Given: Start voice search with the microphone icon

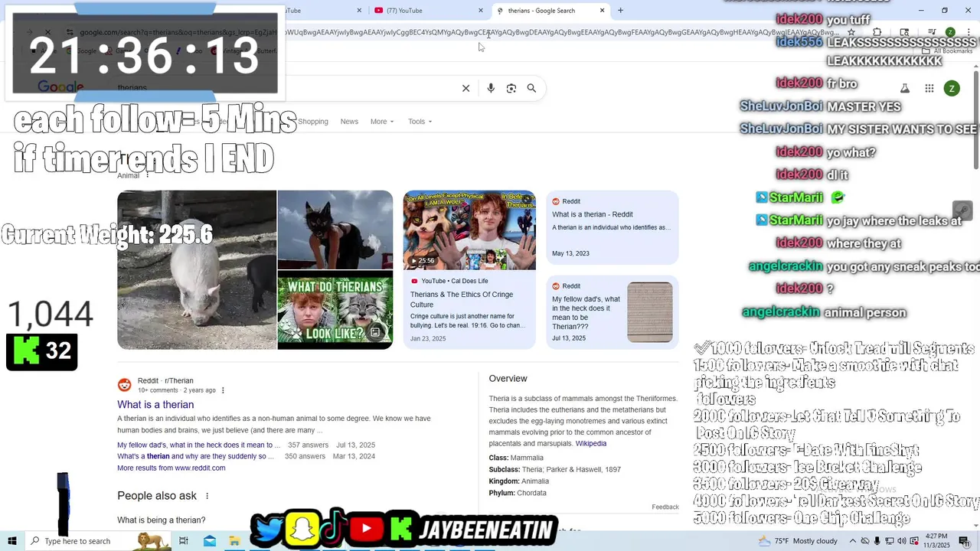Looking at the screenshot, I should [491, 88].
